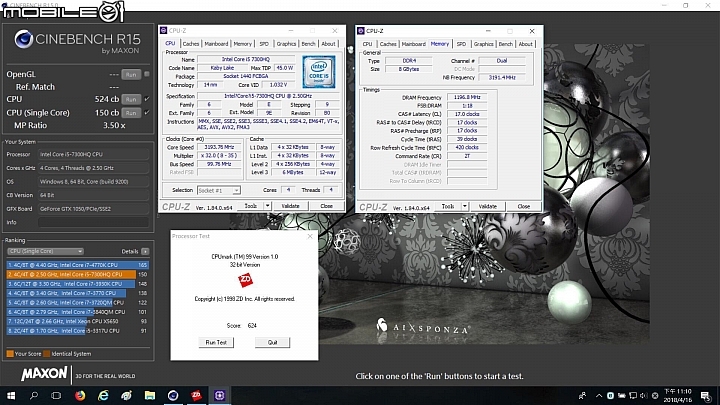The width and height of the screenshot is (720, 405).
Task: Click the MAXON logo at bottom left
Action: pyautogui.click(x=45, y=374)
